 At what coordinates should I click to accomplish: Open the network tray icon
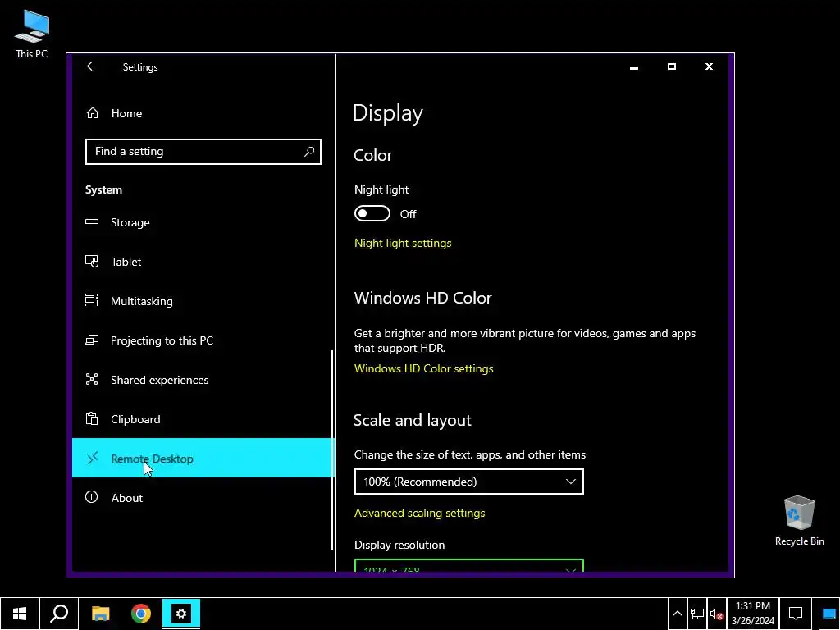pos(697,614)
